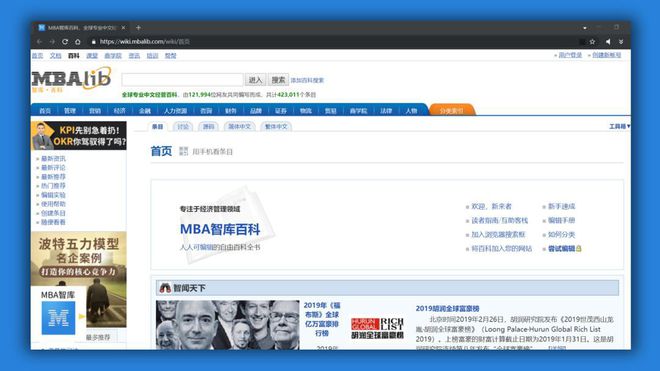Select 文档 in the top site menu
660x371 pixels.
(56, 56)
